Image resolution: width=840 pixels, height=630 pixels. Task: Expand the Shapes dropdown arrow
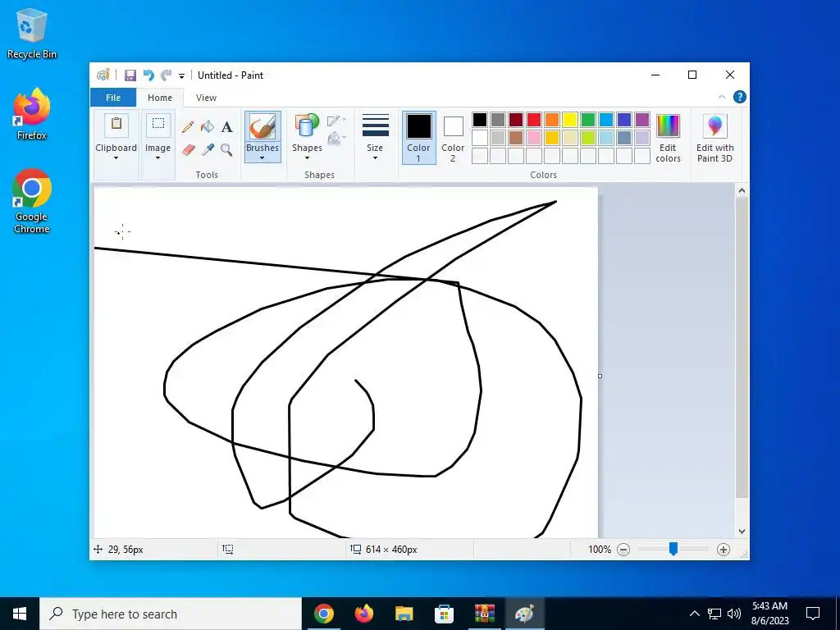point(307,158)
